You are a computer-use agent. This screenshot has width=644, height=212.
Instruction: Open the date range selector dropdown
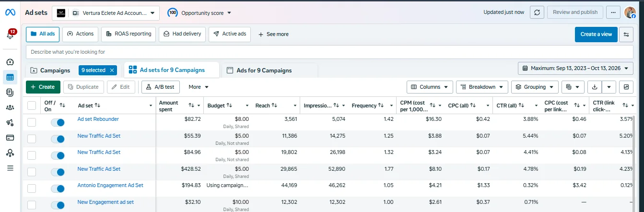[575, 68]
